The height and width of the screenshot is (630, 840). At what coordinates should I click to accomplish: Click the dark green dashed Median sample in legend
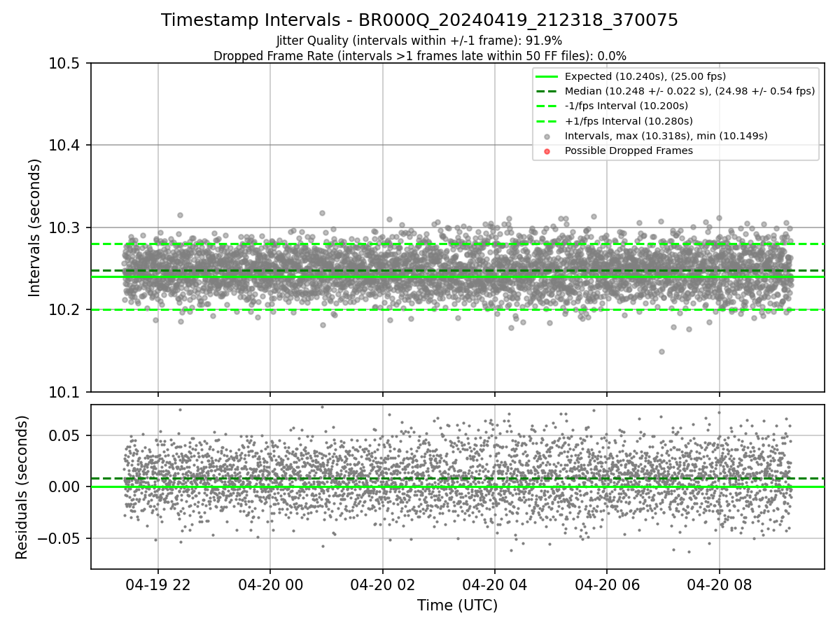[x=547, y=91]
